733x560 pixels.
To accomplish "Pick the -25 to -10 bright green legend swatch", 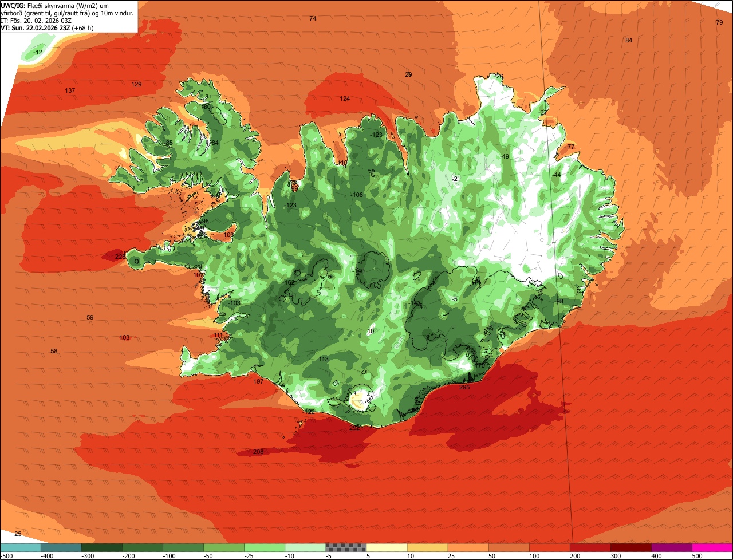I will coord(264,547).
